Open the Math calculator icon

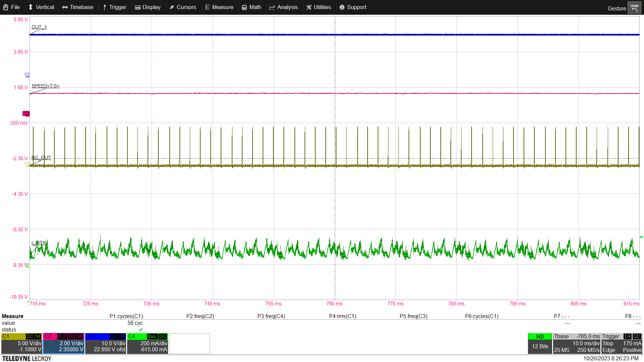pyautogui.click(x=244, y=7)
